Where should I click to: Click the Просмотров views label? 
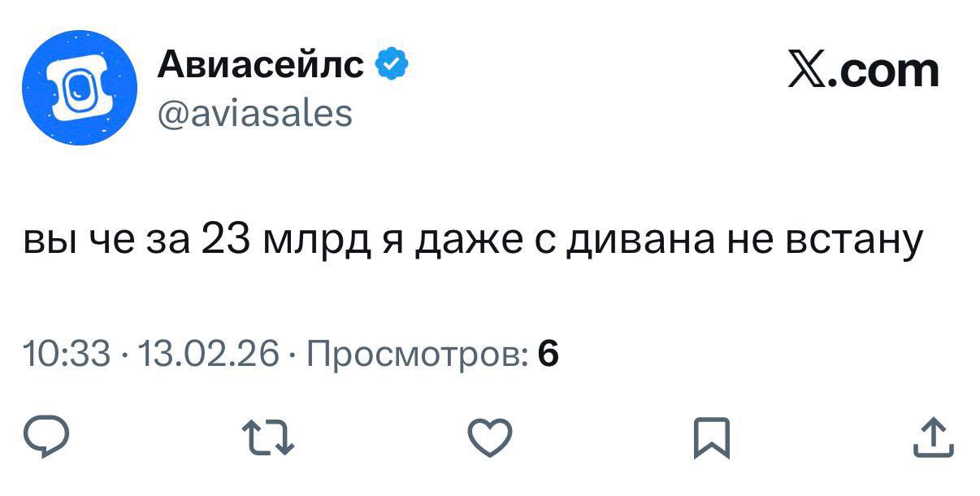[418, 354]
